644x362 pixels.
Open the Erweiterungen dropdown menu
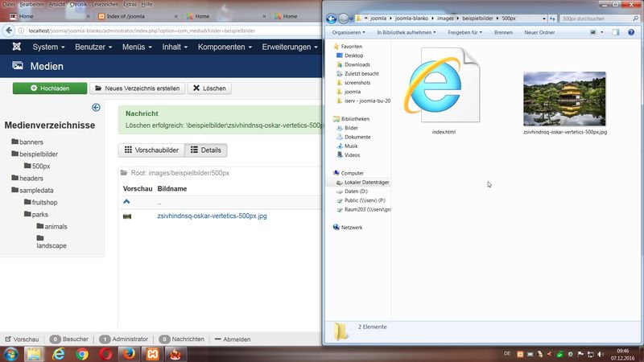pos(290,47)
